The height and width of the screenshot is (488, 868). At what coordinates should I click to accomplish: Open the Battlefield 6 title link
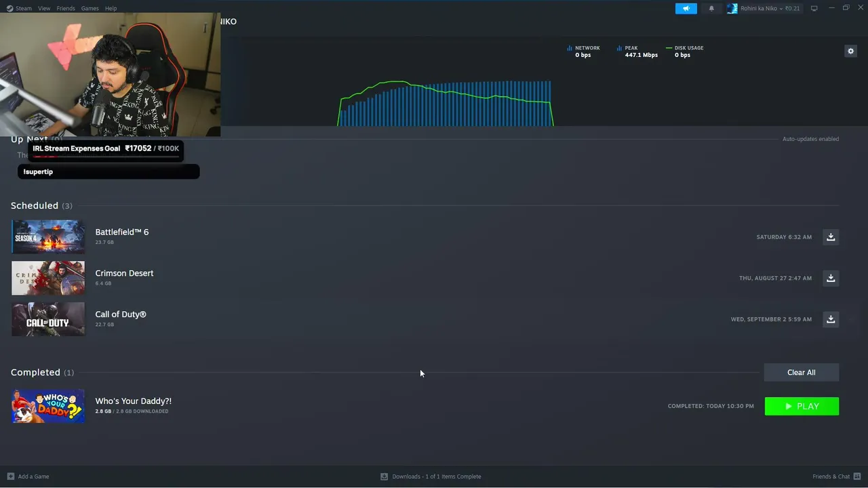pyautogui.click(x=122, y=232)
